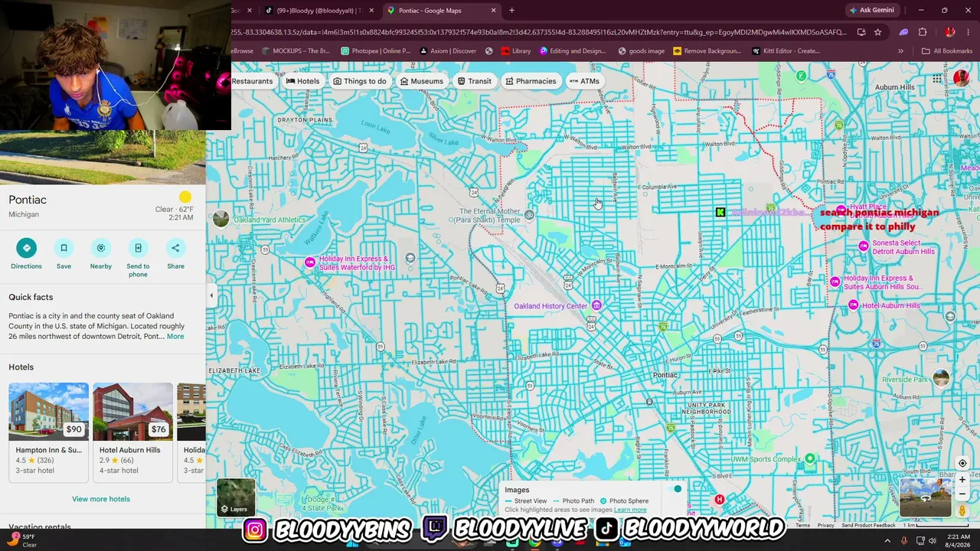Open the Terms link

(x=802, y=525)
